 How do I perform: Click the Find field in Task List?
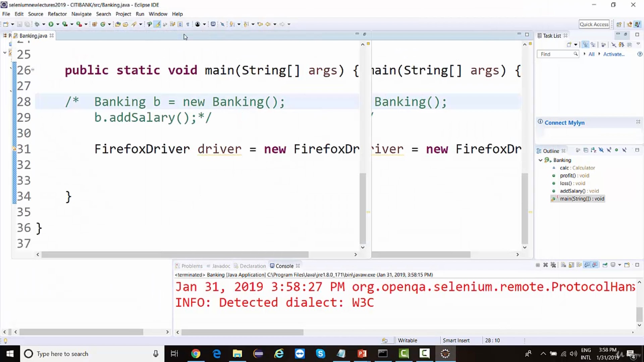558,54
